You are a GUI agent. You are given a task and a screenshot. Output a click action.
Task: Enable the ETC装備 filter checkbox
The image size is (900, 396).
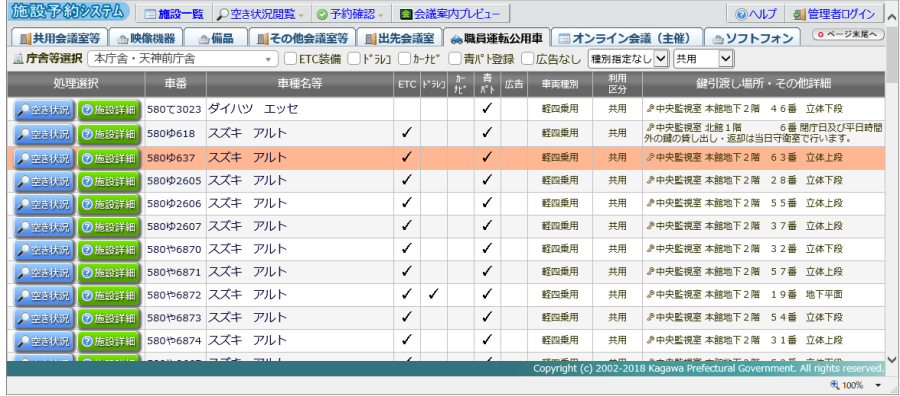[x=290, y=59]
